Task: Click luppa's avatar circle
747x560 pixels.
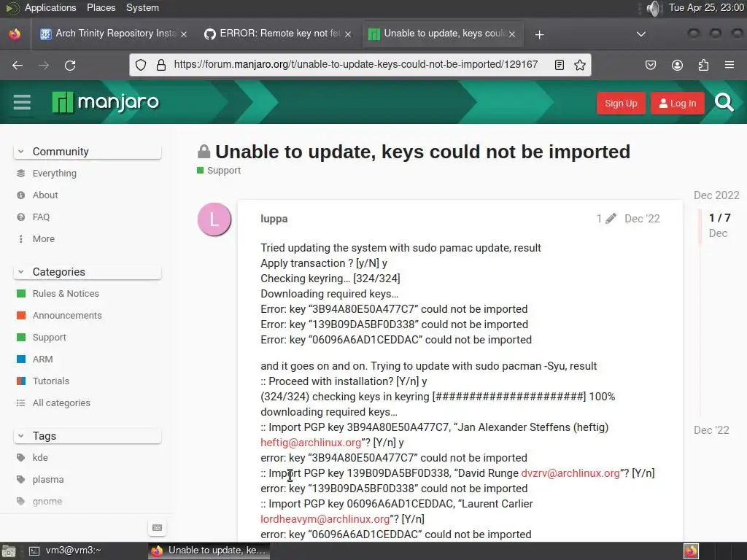Action: point(214,219)
